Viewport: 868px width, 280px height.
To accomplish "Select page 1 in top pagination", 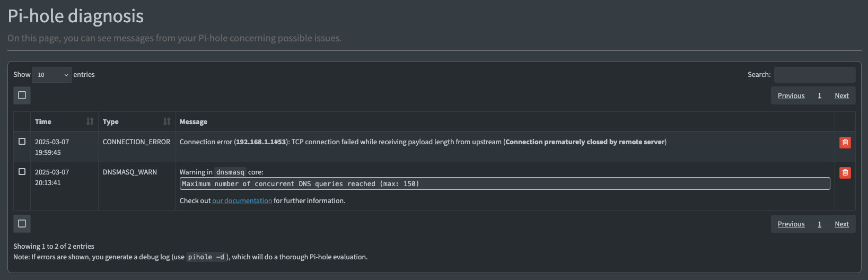I will pyautogui.click(x=820, y=95).
